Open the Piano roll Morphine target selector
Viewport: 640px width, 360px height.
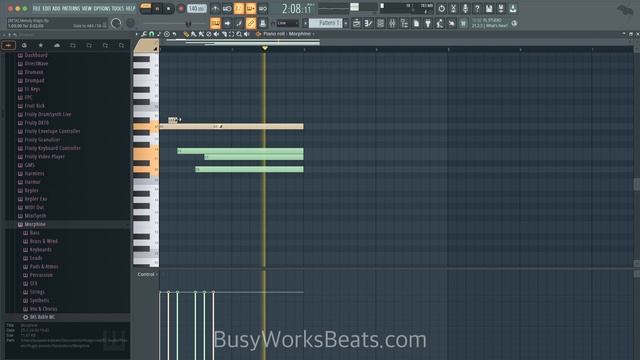pos(287,34)
